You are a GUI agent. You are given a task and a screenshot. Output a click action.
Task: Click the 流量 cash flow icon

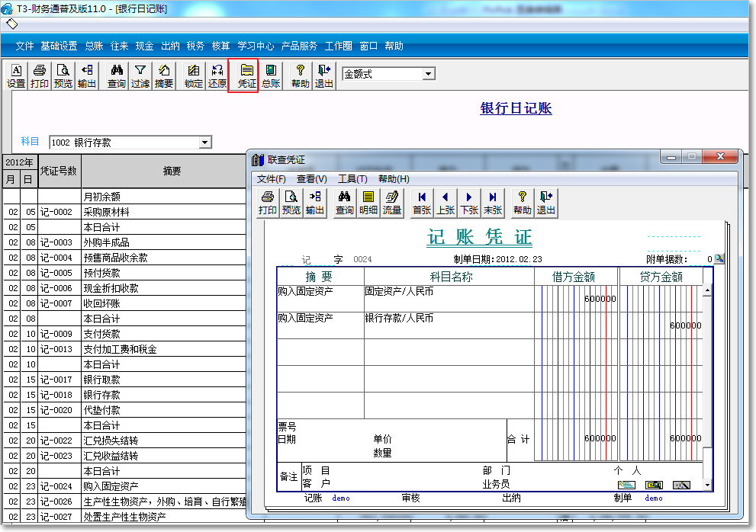pyautogui.click(x=392, y=203)
